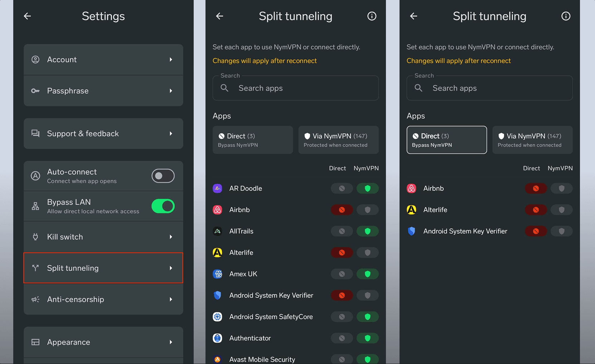Viewport: 595px width, 364px height.
Task: Click the Amex UK app icon
Action: [x=217, y=274]
